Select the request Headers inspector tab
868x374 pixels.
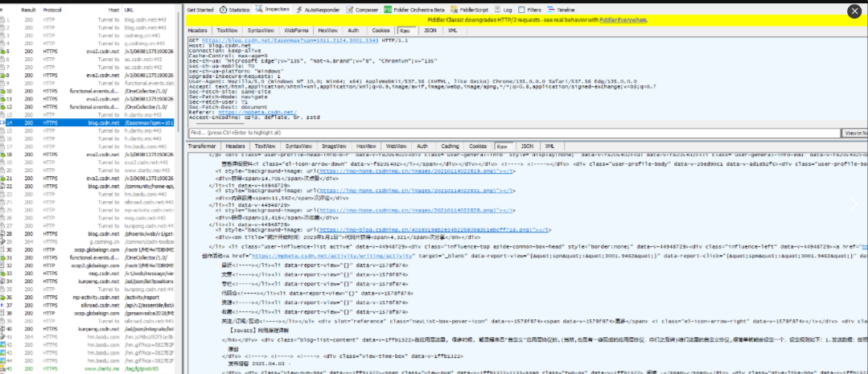pos(198,31)
